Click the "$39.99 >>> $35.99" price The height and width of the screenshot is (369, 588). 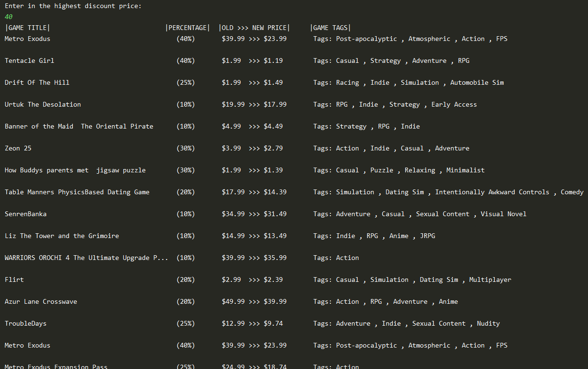pyautogui.click(x=254, y=258)
